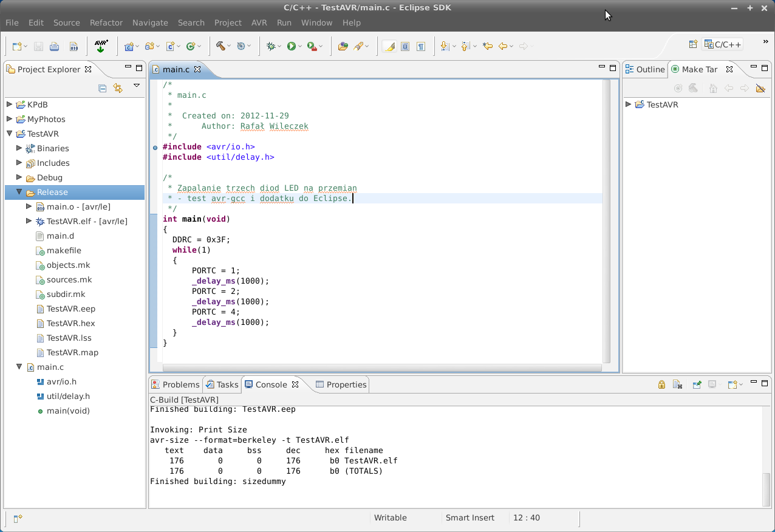The image size is (775, 532).
Task: Close the main.c editor tab
Action: [197, 69]
